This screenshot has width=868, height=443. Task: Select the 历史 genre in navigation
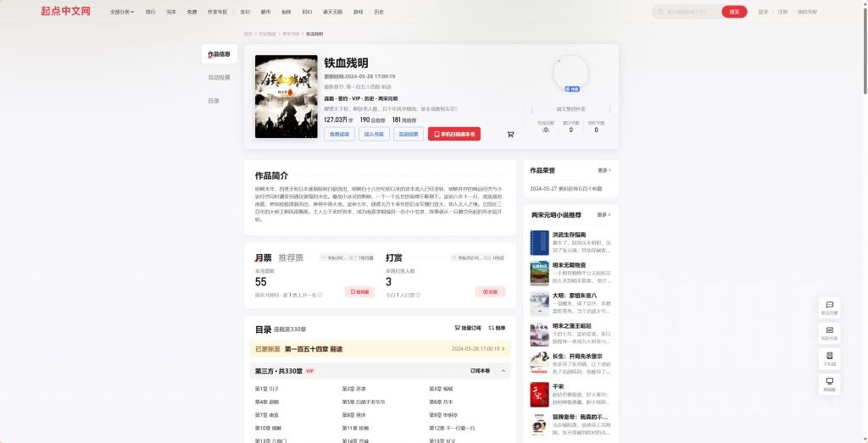(x=379, y=12)
